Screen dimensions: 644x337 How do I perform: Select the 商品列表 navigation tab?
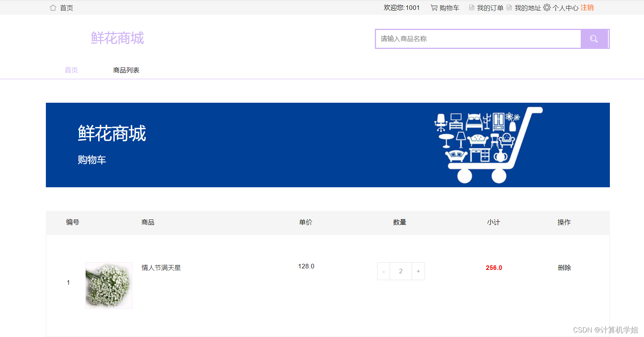[x=126, y=70]
